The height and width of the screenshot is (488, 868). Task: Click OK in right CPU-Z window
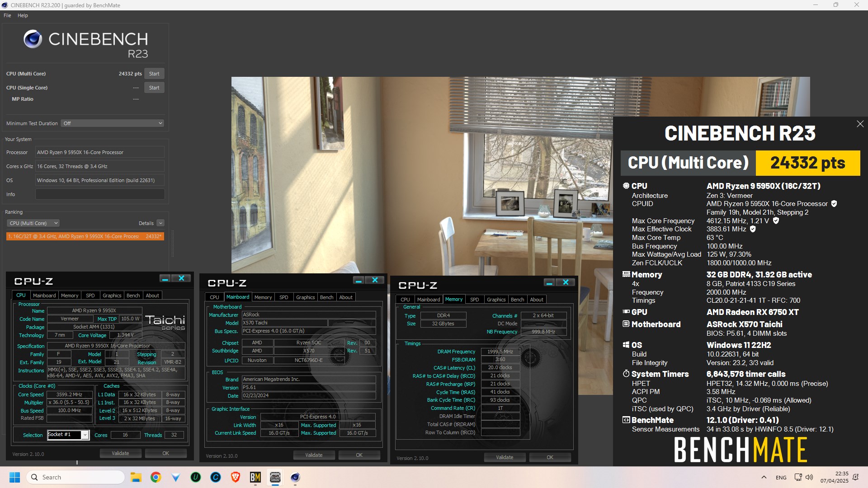(550, 457)
